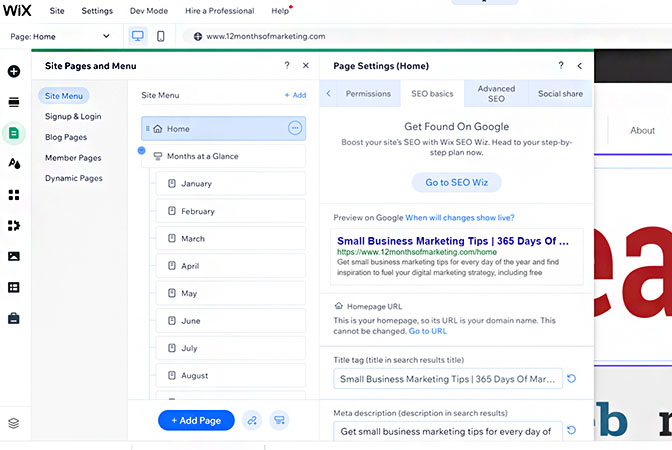This screenshot has width=672, height=450.
Task: Open the Settings menu
Action: coord(97,11)
